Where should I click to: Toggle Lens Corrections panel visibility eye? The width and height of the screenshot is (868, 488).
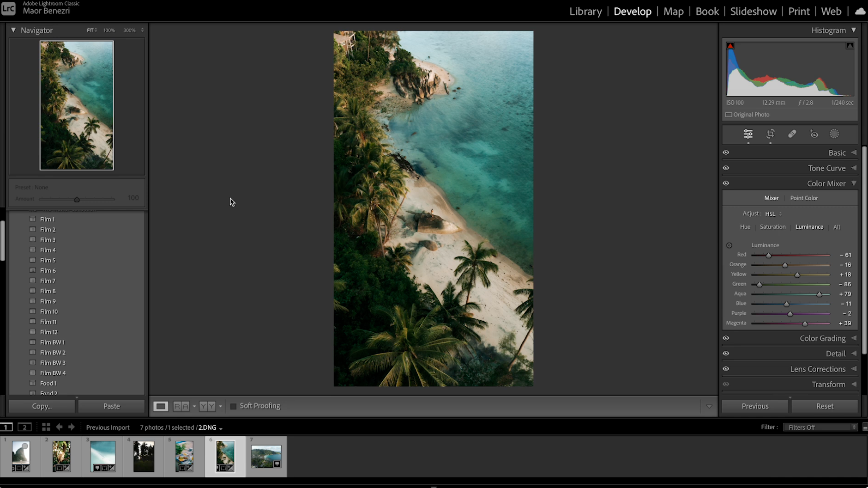726,369
